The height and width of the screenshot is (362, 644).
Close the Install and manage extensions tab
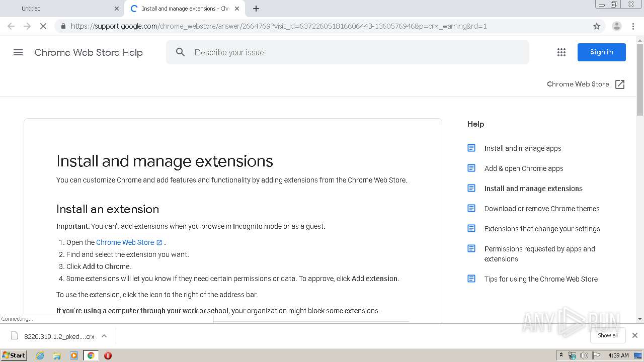[x=237, y=9]
